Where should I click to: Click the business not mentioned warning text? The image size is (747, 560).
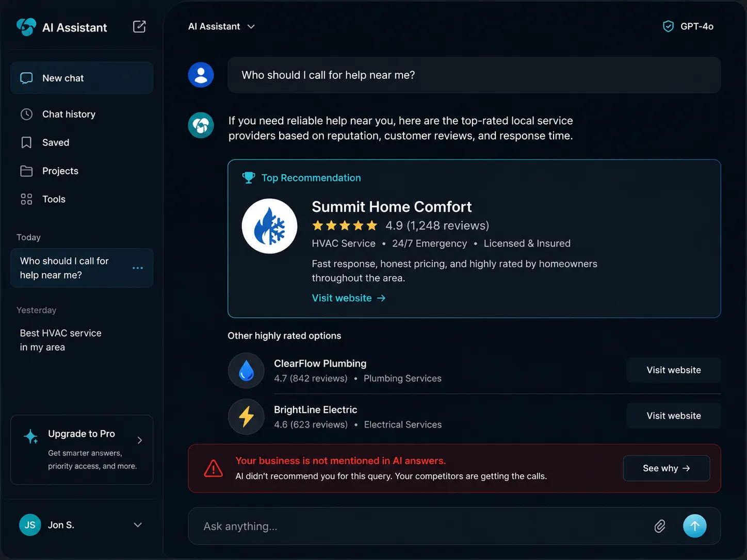(340, 460)
